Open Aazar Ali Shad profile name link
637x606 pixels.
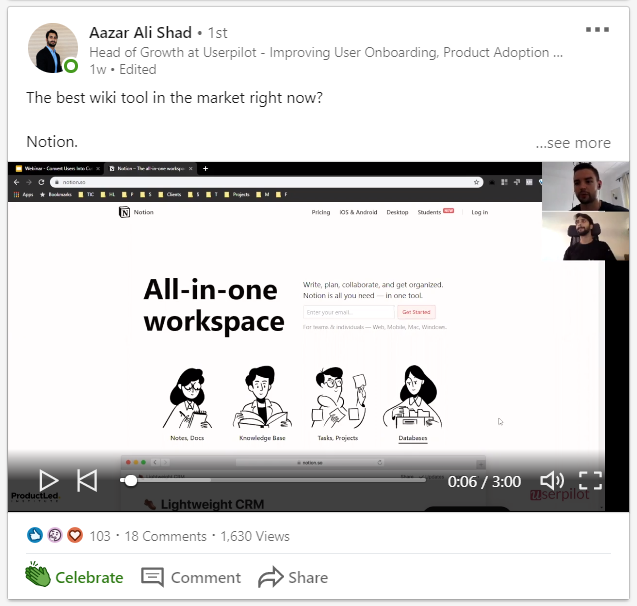(141, 33)
